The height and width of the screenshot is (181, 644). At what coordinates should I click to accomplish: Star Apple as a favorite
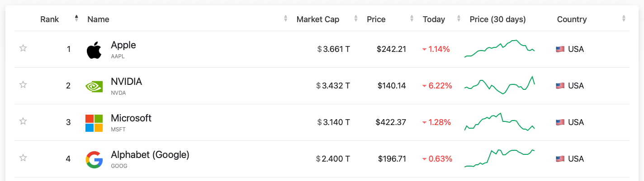tap(23, 48)
